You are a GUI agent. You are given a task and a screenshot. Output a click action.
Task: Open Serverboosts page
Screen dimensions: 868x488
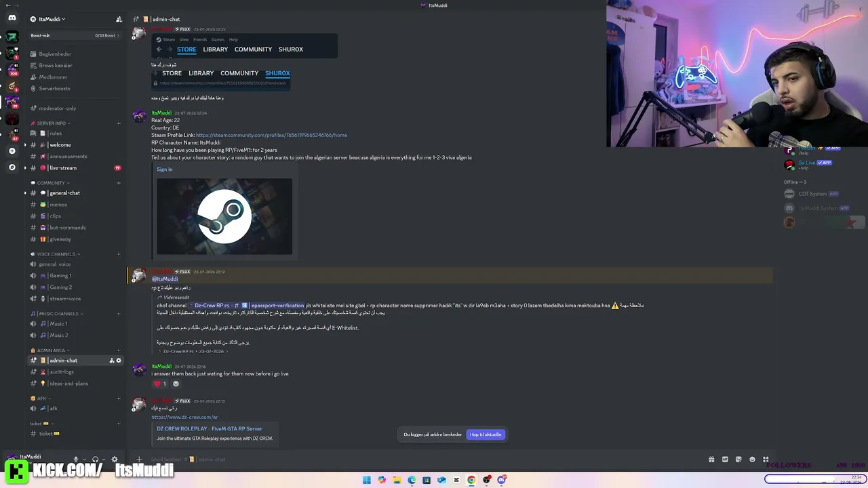(75, 89)
